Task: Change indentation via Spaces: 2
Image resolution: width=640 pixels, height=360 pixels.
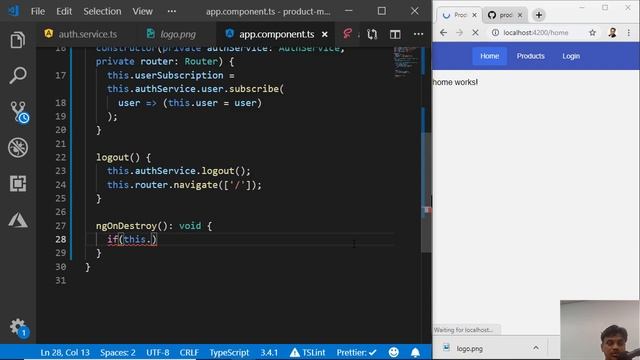Action: 118,352
